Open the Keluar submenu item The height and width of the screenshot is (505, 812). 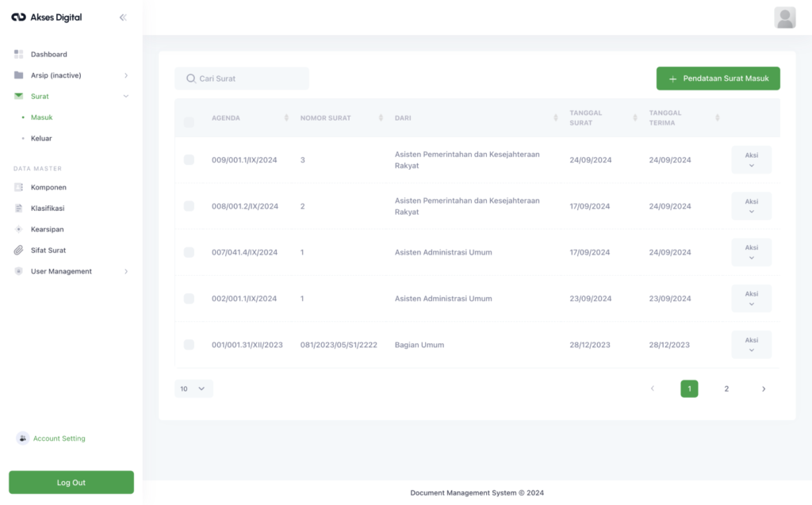41,138
